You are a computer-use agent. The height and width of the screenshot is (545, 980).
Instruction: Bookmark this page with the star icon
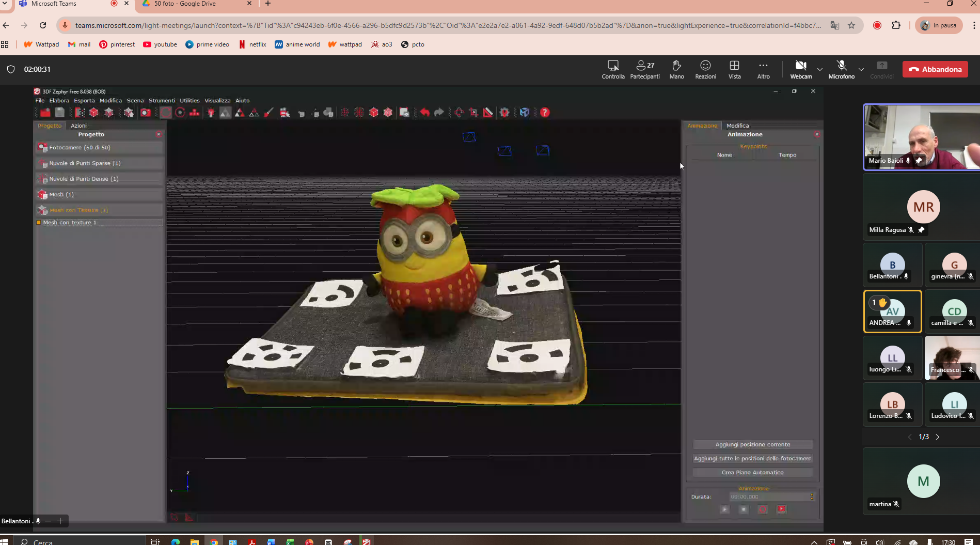click(851, 25)
